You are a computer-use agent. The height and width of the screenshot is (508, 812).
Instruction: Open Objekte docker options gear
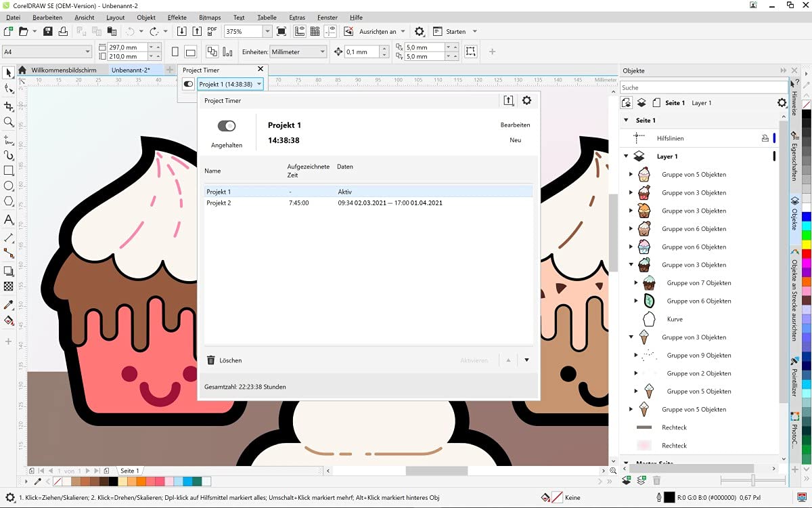pos(782,103)
